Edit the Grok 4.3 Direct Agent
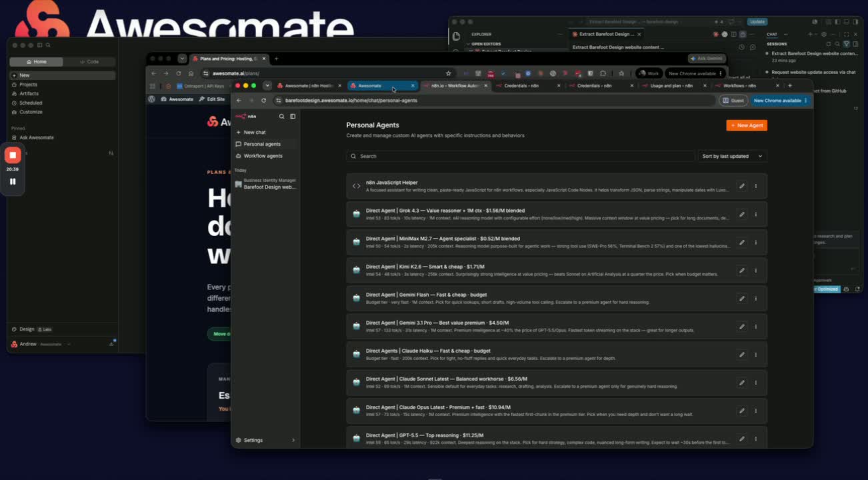The image size is (868, 480). tap(742, 215)
